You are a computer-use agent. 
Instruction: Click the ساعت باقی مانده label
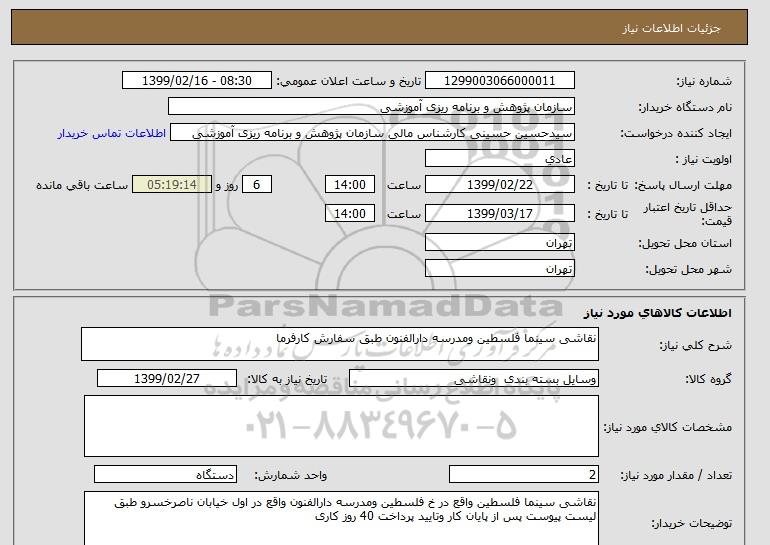click(x=82, y=185)
